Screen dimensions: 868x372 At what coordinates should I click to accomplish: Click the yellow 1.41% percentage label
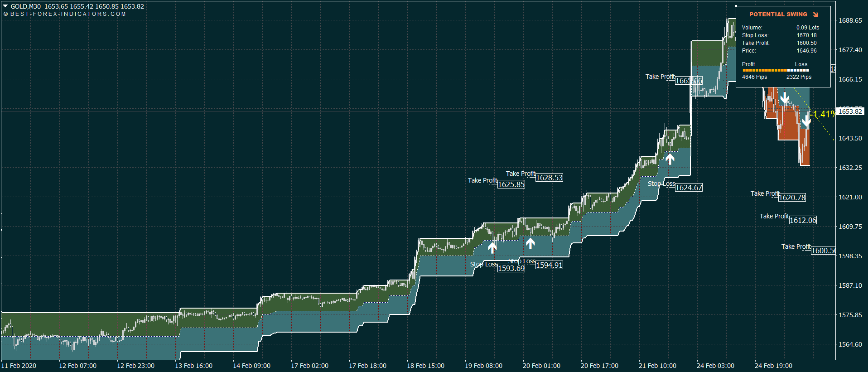point(824,114)
